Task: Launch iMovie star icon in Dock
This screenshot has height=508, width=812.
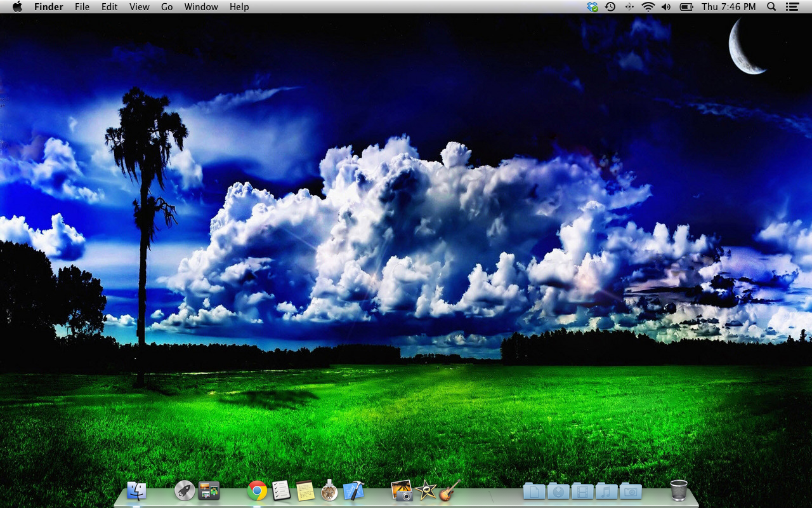Action: click(426, 490)
